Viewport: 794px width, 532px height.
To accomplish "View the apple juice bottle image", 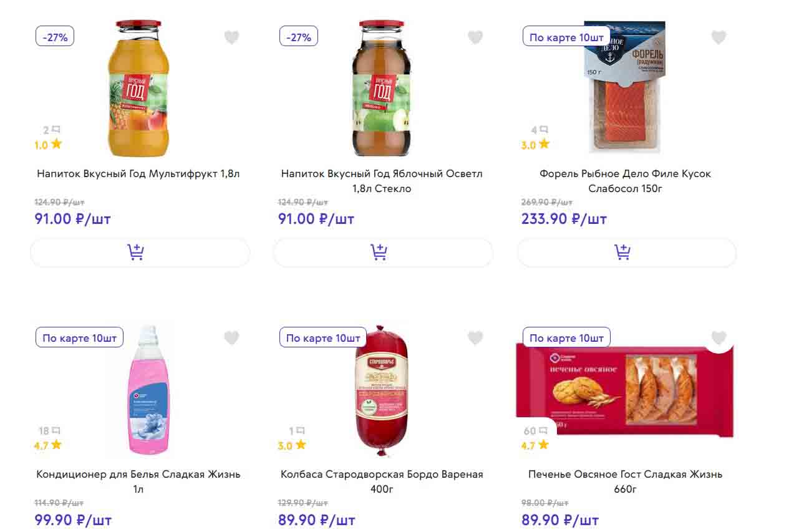I will tap(383, 87).
